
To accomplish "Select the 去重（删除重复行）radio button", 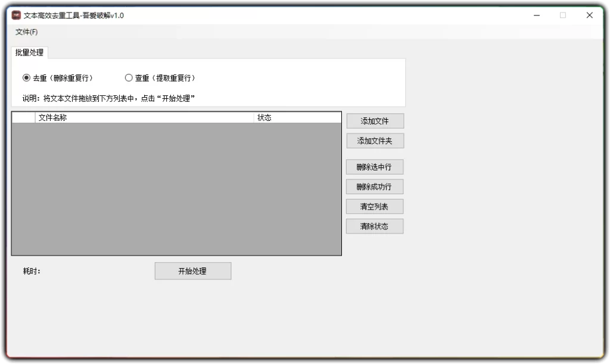I will pyautogui.click(x=25, y=77).
